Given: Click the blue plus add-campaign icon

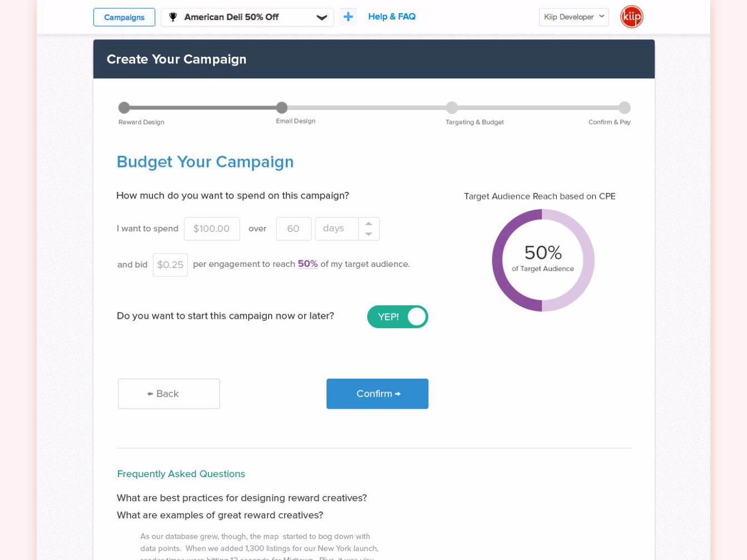Looking at the screenshot, I should [348, 17].
